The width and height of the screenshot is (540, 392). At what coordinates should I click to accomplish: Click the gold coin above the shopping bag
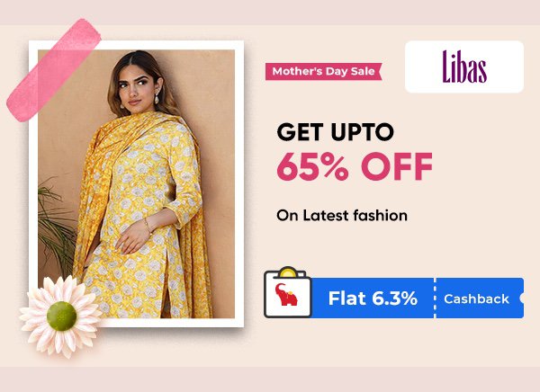pos(287,272)
